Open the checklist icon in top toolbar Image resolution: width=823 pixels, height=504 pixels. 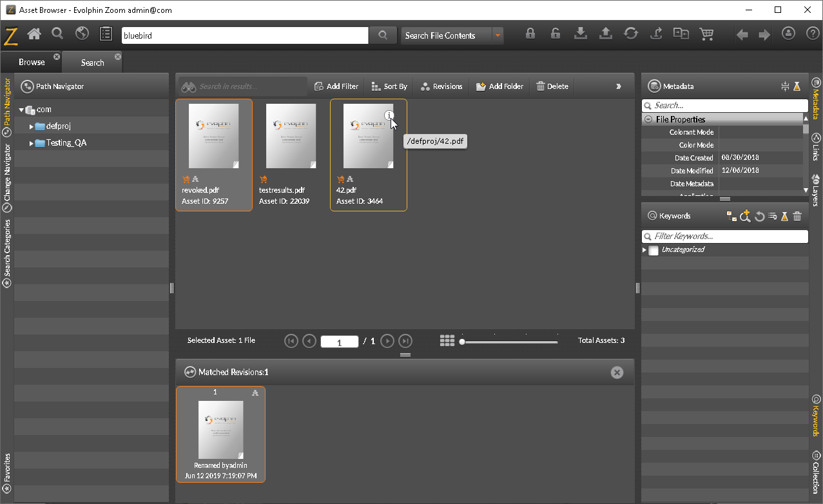coord(106,34)
